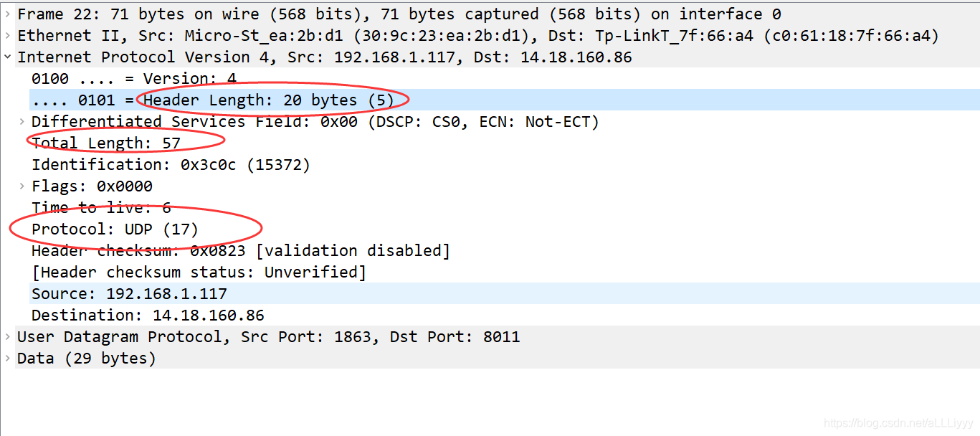
Task: Expand the Data (29 bytes) arrow
Action: (7, 359)
